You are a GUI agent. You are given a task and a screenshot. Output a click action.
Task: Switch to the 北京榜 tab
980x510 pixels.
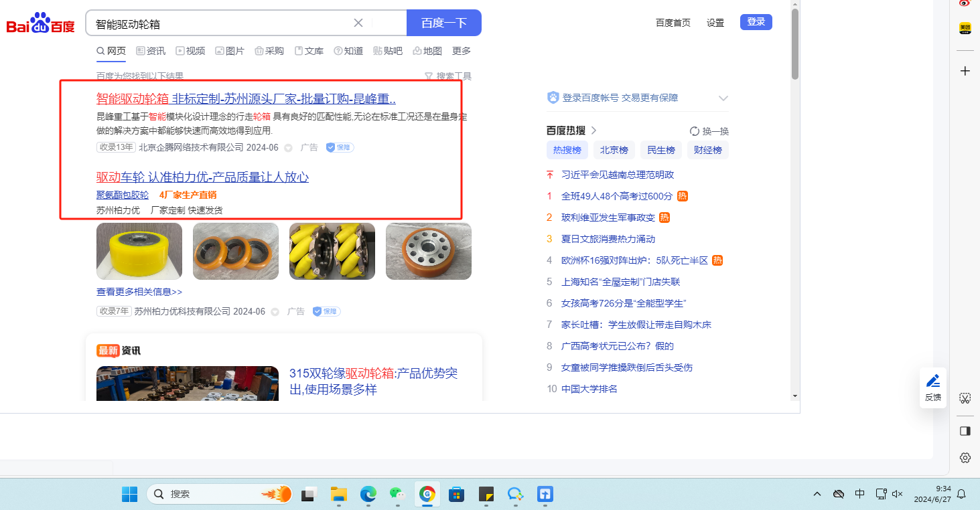[614, 150]
